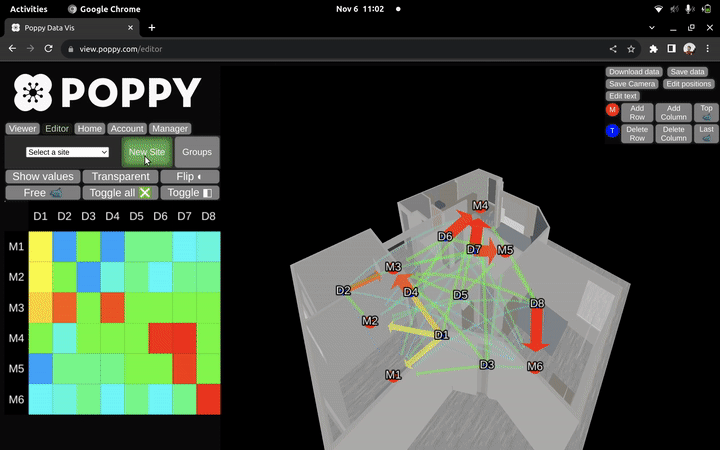
Task: Click Edit positions button
Action: click(x=689, y=84)
